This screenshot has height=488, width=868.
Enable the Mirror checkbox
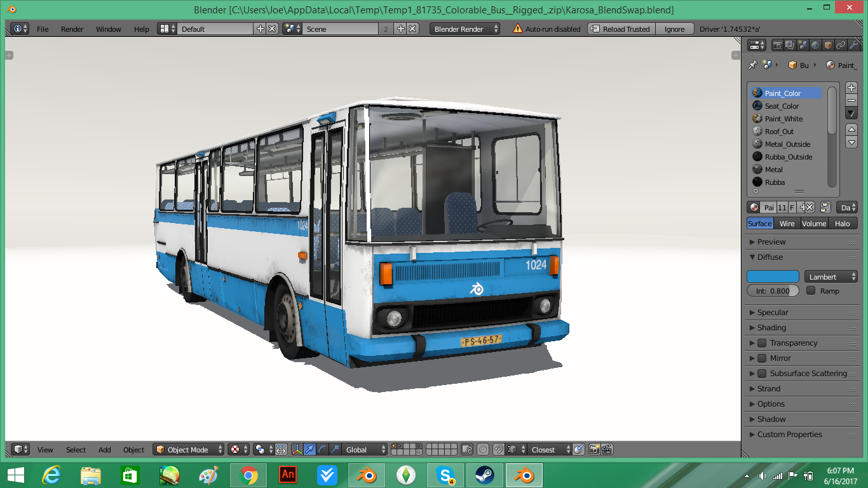click(762, 358)
